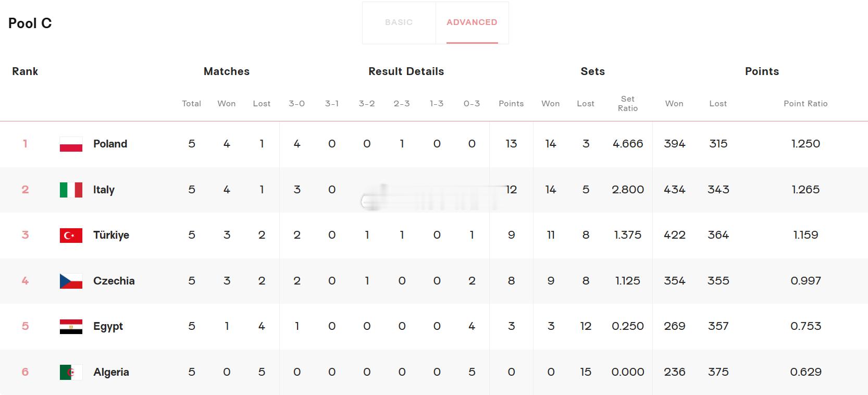
Task: Open the Algeria team name
Action: coord(111,372)
